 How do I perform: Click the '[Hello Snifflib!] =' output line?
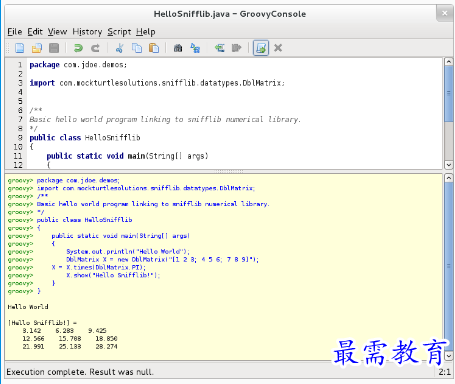(x=42, y=323)
